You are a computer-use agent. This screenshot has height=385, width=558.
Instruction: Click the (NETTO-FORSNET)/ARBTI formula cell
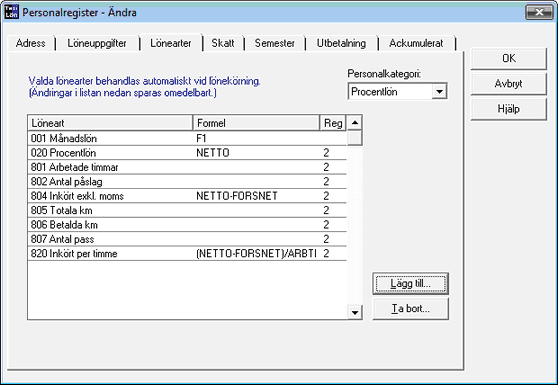click(256, 254)
